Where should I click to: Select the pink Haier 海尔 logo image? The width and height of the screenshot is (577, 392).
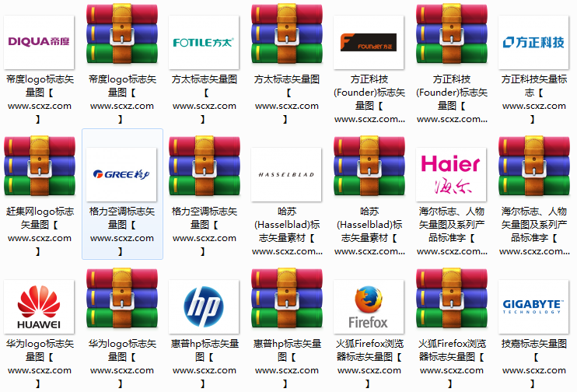452,174
